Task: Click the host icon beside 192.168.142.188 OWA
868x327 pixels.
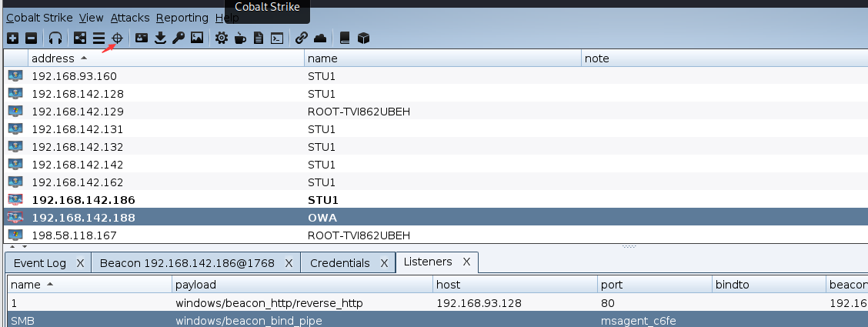Action: point(15,218)
